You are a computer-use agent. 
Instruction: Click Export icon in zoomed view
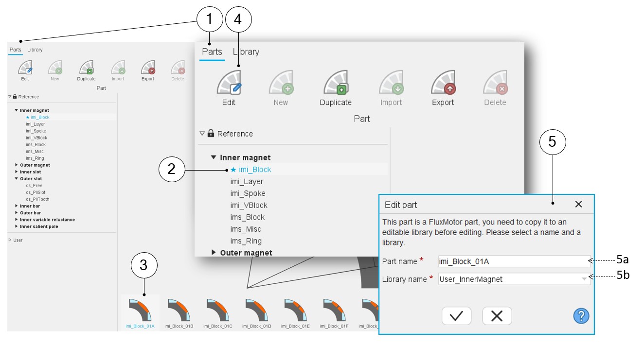point(443,82)
